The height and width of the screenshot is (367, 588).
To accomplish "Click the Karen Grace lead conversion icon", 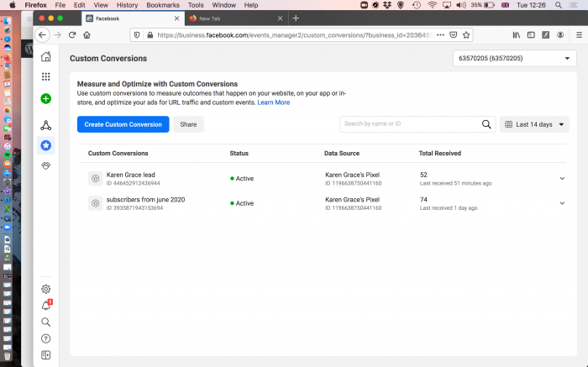I will [x=96, y=178].
